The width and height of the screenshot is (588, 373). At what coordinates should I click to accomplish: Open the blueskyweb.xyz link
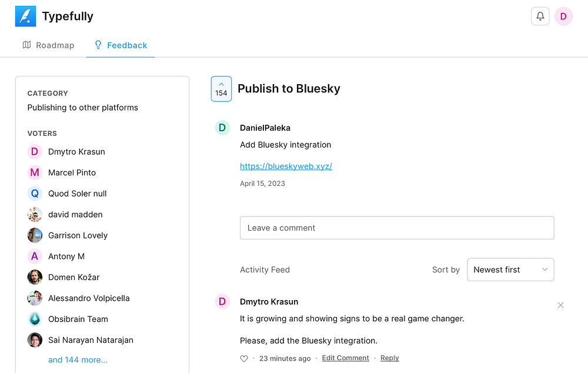pyautogui.click(x=286, y=166)
